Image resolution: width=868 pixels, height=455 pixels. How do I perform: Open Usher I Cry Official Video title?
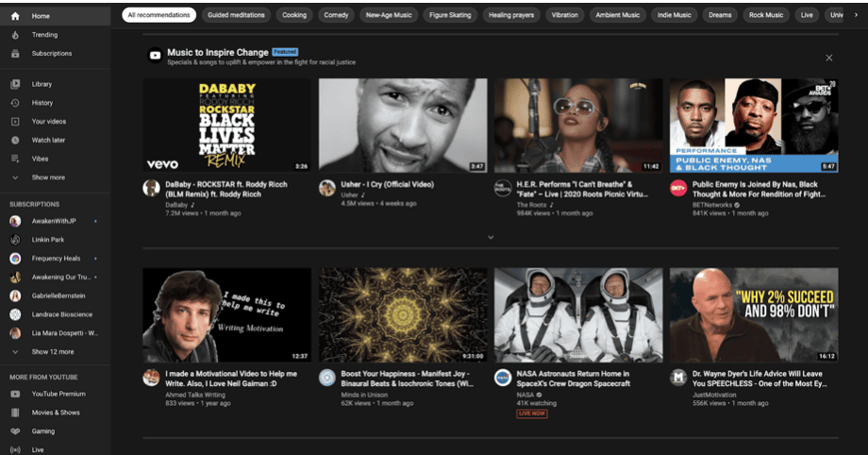[x=388, y=184]
